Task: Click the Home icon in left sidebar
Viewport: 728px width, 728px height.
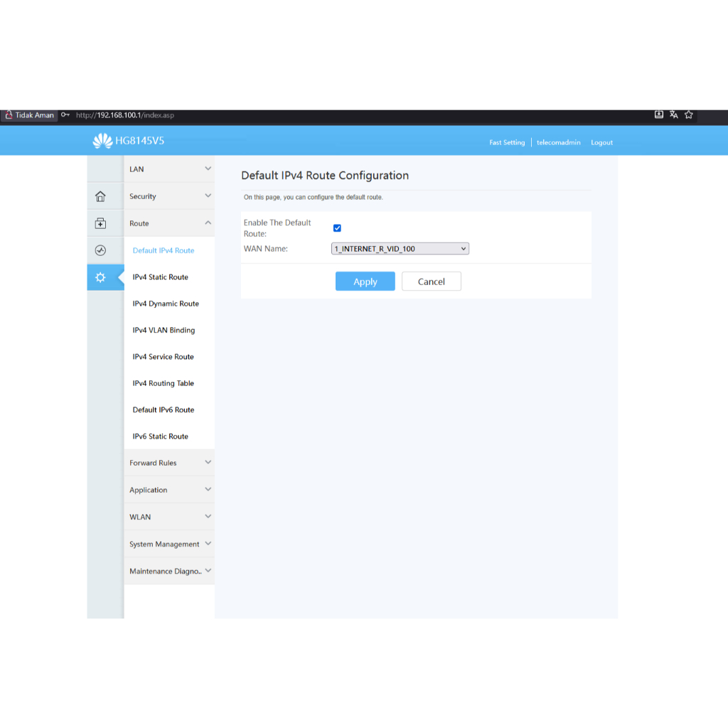Action: pyautogui.click(x=100, y=196)
